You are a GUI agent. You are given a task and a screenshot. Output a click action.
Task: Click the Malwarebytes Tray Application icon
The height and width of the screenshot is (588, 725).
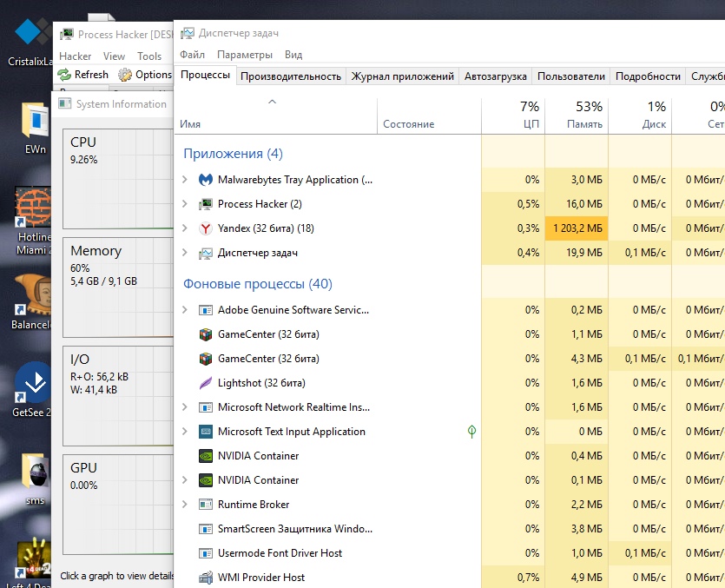pos(206,180)
